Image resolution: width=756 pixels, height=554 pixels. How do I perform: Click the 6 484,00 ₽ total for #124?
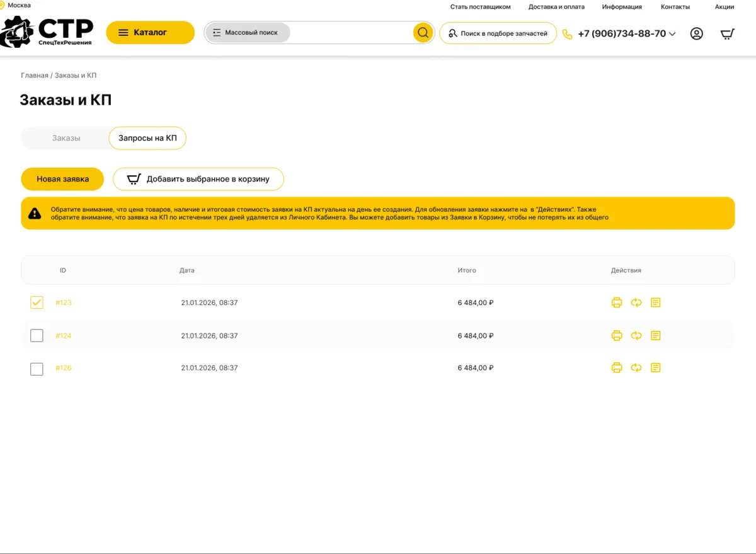[x=476, y=336]
